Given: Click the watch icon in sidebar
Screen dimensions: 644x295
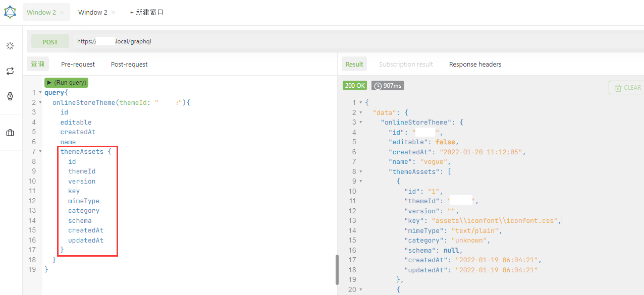Looking at the screenshot, I should click(x=10, y=96).
